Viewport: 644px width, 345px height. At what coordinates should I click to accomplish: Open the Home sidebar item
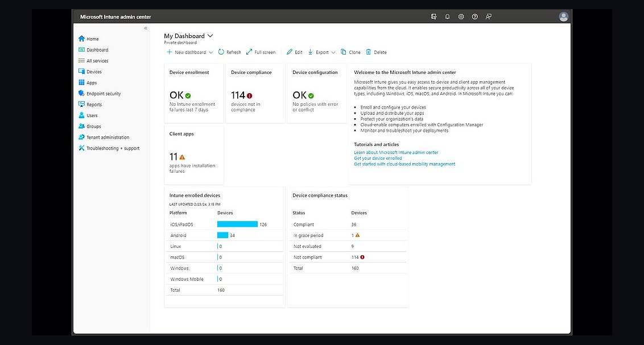coord(89,39)
